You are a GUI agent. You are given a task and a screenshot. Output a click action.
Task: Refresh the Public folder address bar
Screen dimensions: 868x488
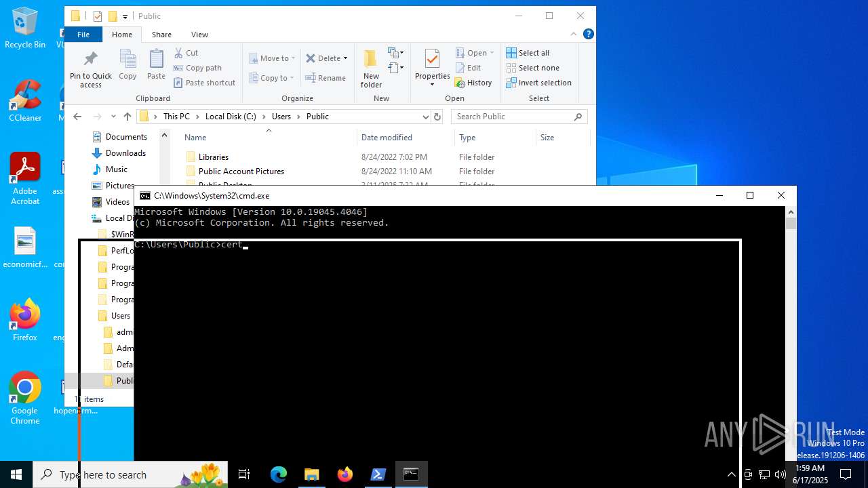pyautogui.click(x=437, y=117)
